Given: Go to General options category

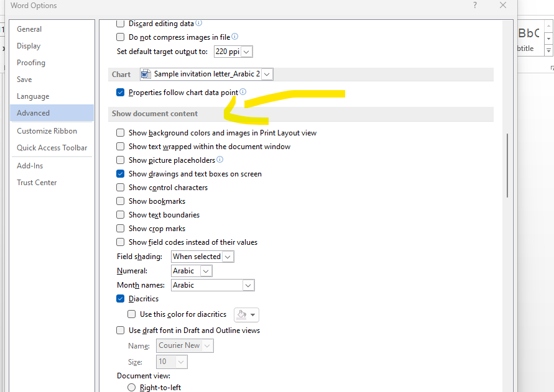Looking at the screenshot, I should (52, 29).
